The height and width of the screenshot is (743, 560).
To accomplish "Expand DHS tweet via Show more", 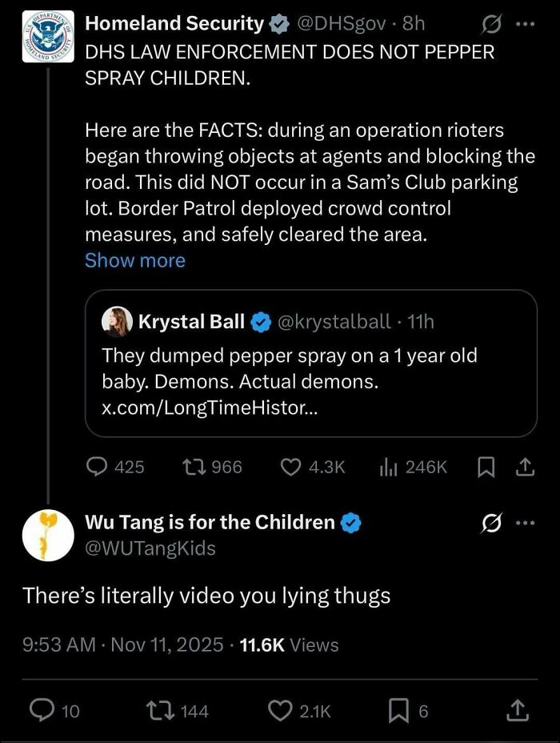I will pos(135,260).
